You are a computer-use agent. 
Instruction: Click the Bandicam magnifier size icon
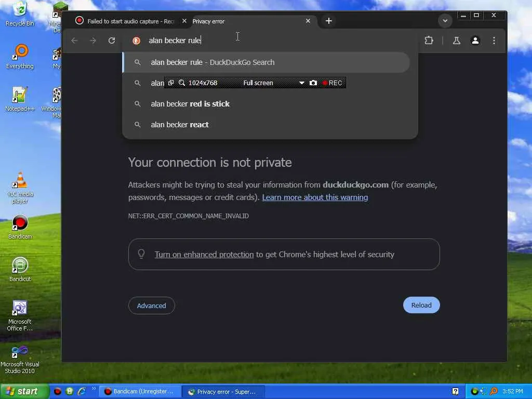(x=182, y=83)
